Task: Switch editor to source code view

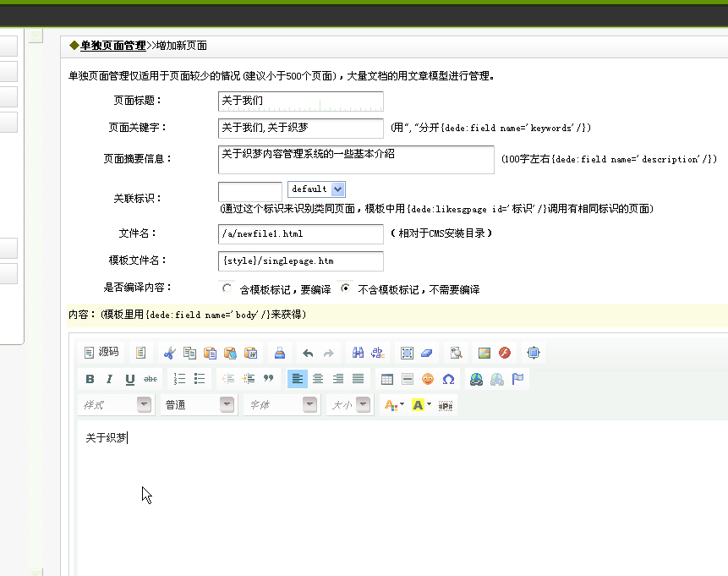Action: (x=101, y=353)
